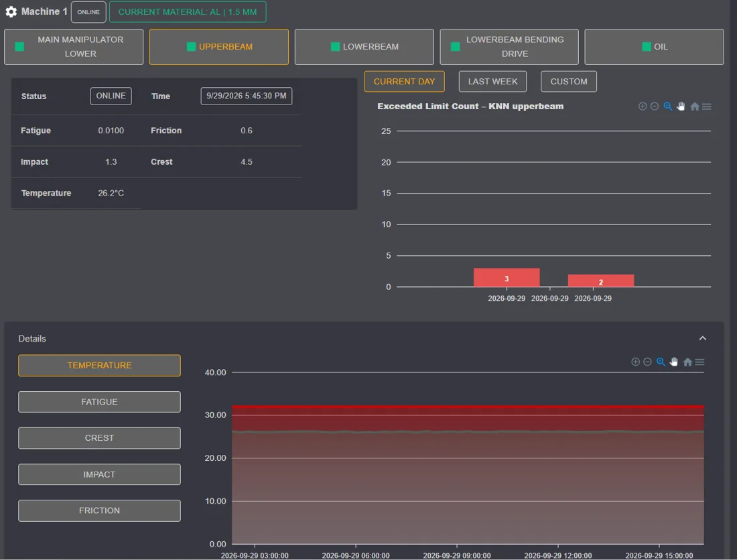The width and height of the screenshot is (737, 560).
Task: Select Main Manipulator Lower tab
Action: 74,46
